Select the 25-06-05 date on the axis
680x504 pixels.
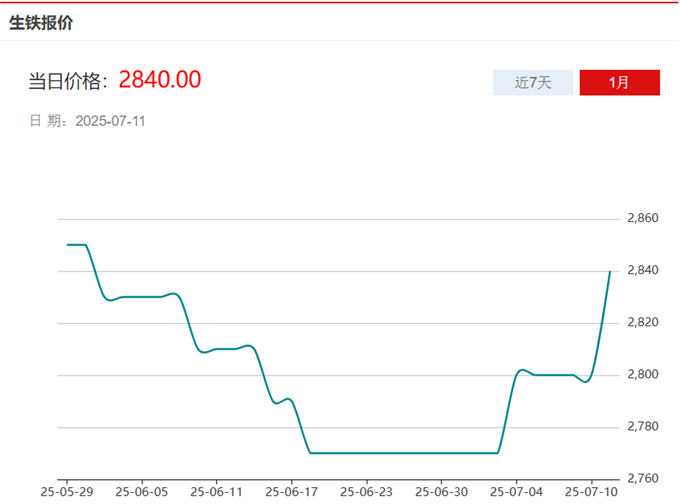point(141,492)
